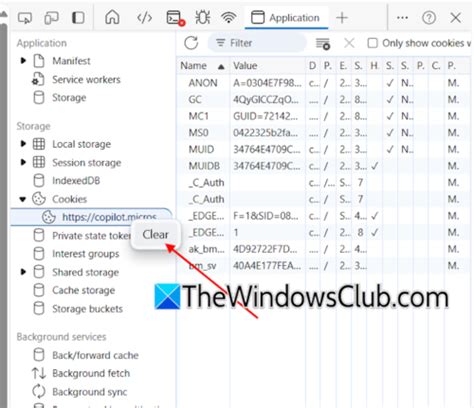The width and height of the screenshot is (474, 408).
Task: Click the clear all cookies icon
Action: pos(323,43)
